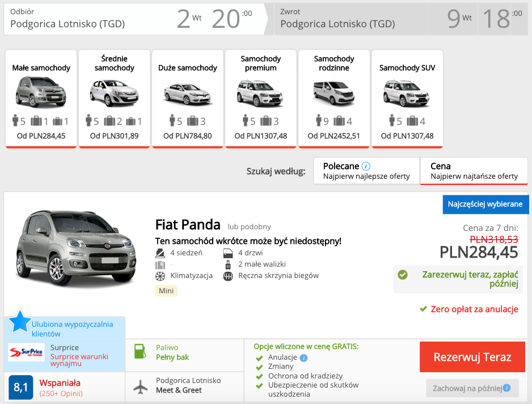532x404 pixels.
Task: Sort by Polecane best offers first
Action: tap(366, 171)
